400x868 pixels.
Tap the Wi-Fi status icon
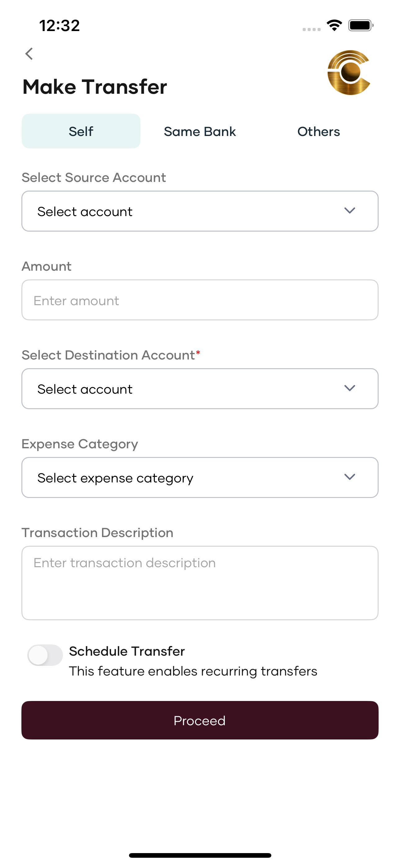pos(334,25)
